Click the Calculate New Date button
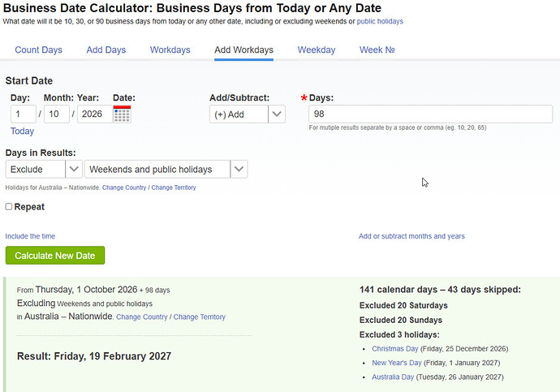 (x=55, y=256)
